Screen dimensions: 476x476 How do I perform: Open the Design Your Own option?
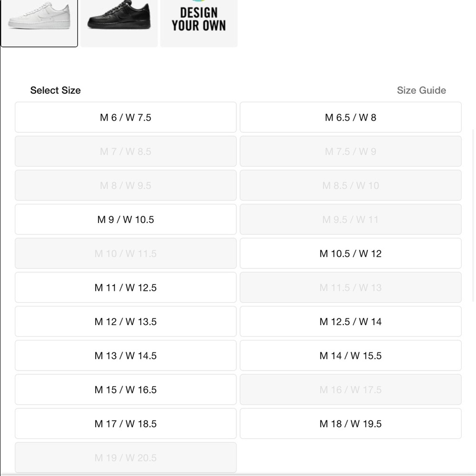pos(198,21)
